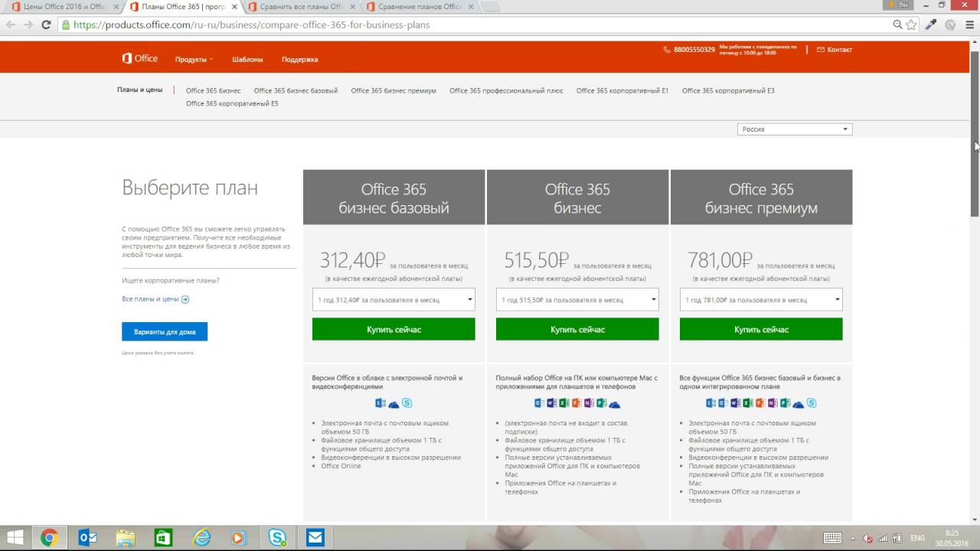This screenshot has width=980, height=551.
Task: Click the zoom magnifier icon in the address bar
Action: click(x=897, y=24)
